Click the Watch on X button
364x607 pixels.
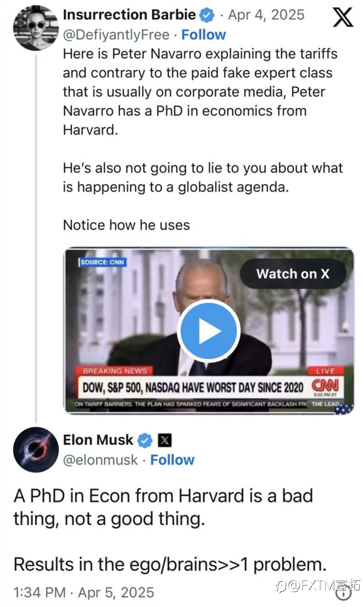point(293,274)
